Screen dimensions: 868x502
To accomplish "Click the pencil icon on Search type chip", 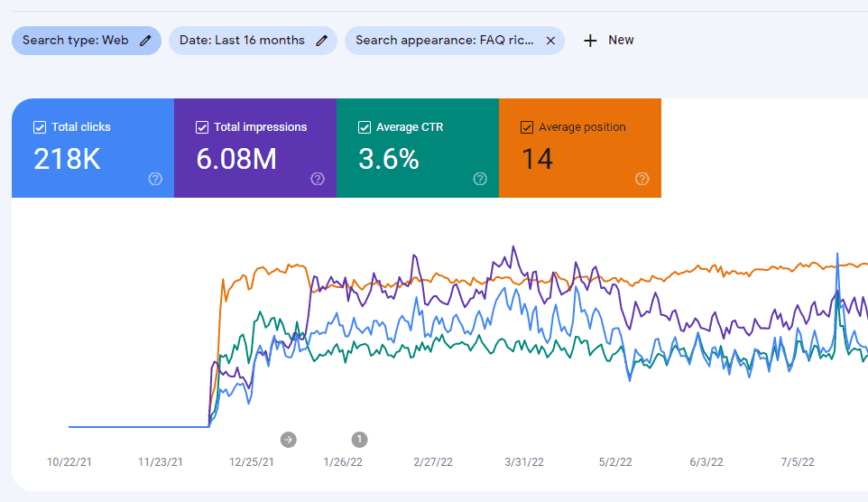I will click(x=145, y=41).
